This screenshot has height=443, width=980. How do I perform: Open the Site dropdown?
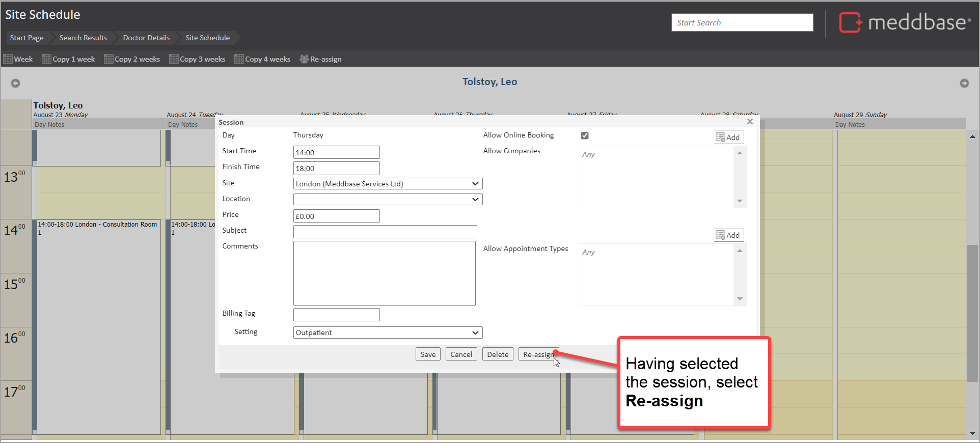tap(388, 184)
